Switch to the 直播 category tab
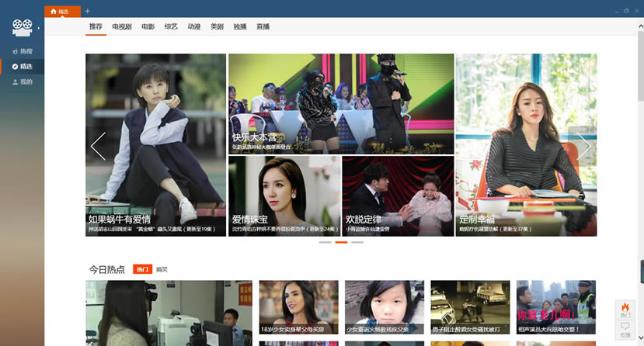 [263, 26]
